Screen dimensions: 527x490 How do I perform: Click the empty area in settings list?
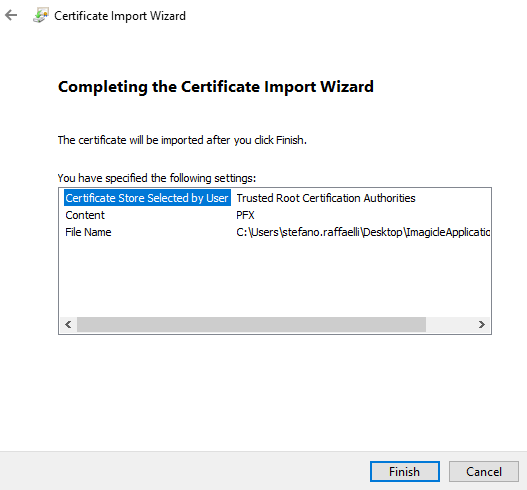point(275,277)
